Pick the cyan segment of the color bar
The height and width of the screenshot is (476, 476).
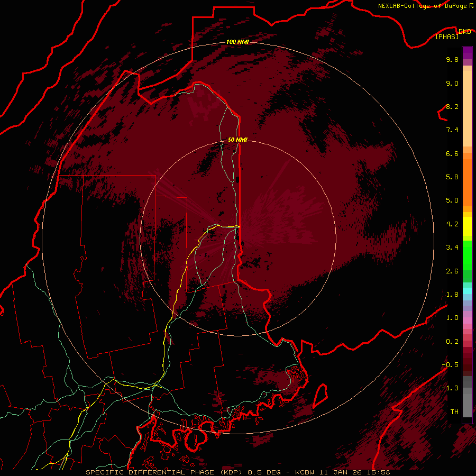467,291
